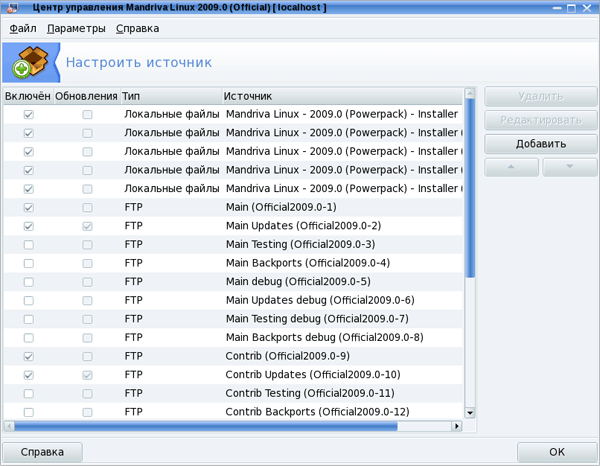This screenshot has width=600, height=466.
Task: Select the Main Backports debug (Official2009.0-8) row
Action: coord(233,337)
